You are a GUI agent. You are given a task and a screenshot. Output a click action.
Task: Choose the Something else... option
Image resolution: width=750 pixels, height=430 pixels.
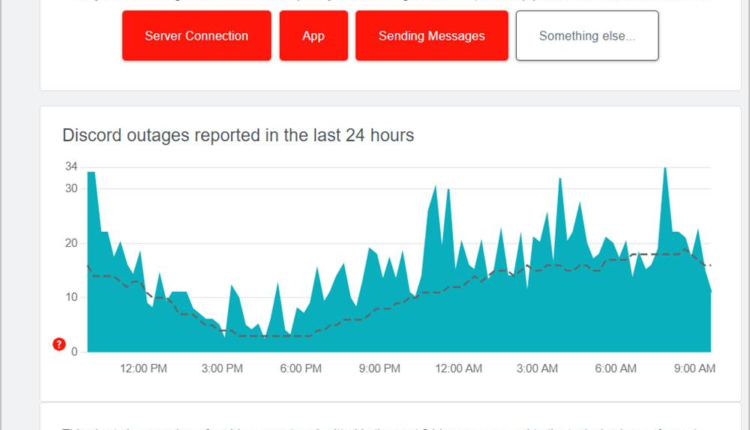point(587,36)
